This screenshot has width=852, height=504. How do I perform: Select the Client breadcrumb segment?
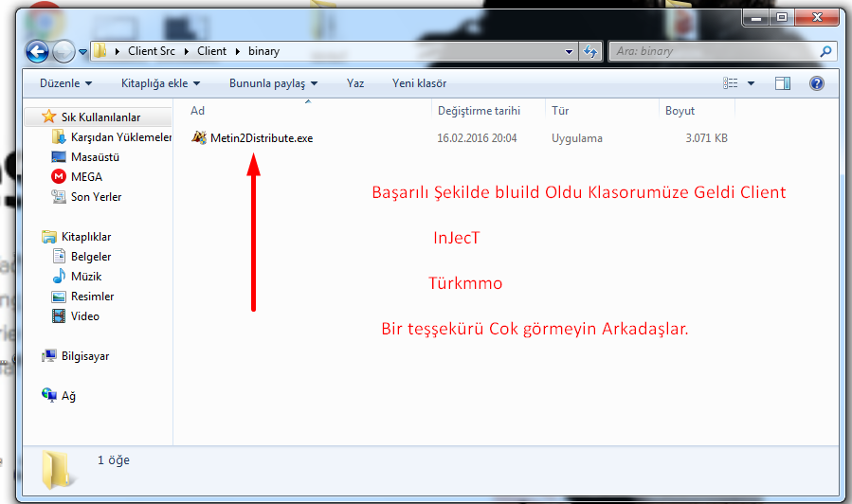211,51
